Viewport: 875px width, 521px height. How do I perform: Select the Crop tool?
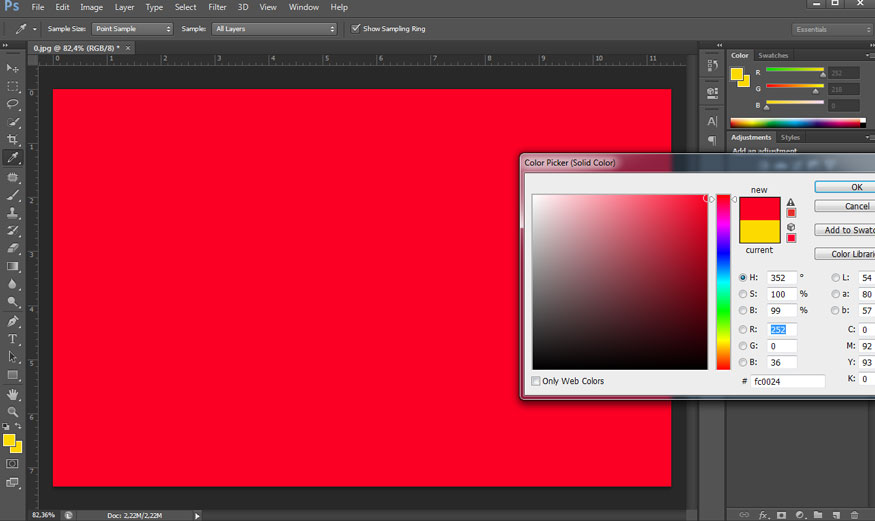tap(13, 139)
